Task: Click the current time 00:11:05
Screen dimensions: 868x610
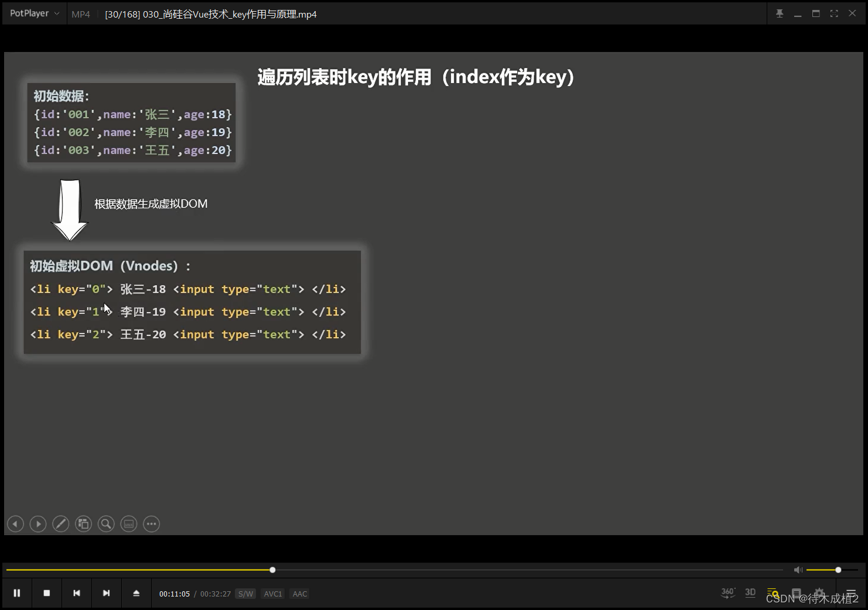Action: [x=175, y=594]
